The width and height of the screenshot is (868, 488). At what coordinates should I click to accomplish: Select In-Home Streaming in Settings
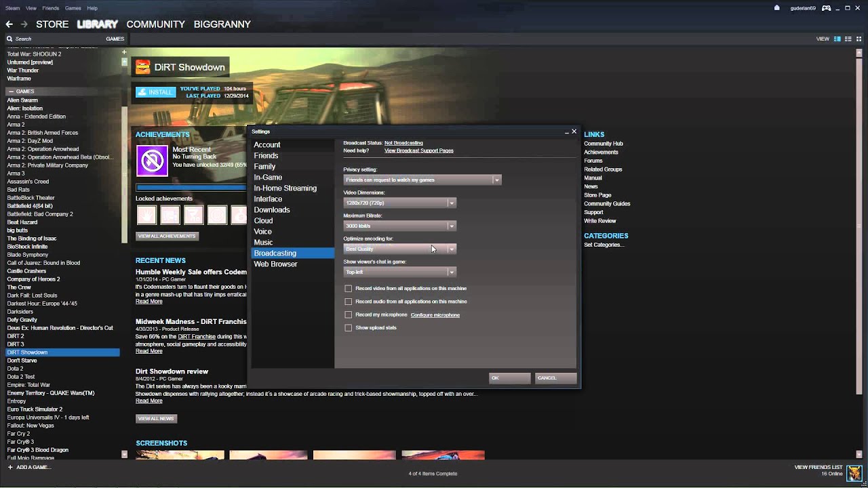tap(292, 188)
